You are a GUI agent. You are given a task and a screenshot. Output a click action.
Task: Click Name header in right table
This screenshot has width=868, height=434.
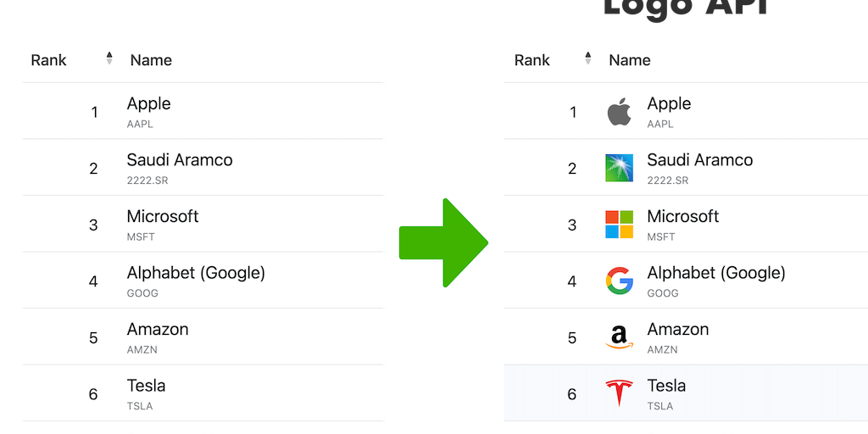tap(629, 60)
